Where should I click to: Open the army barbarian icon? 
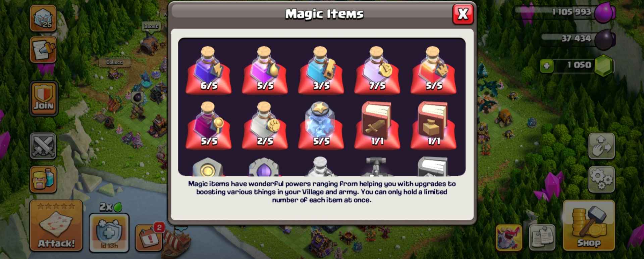click(x=43, y=179)
